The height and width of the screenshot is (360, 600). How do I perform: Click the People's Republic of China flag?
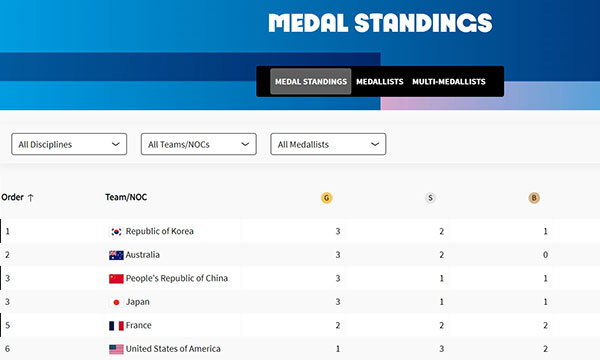[116, 279]
